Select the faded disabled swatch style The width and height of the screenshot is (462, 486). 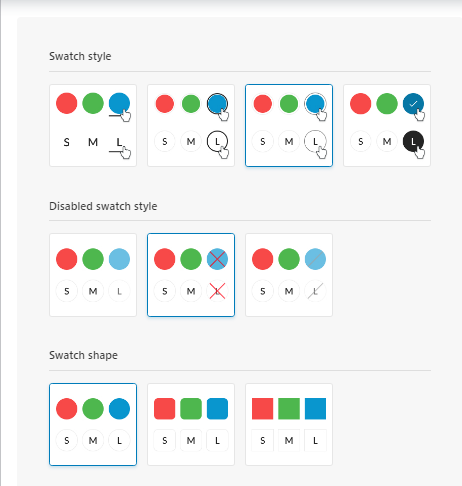93,275
